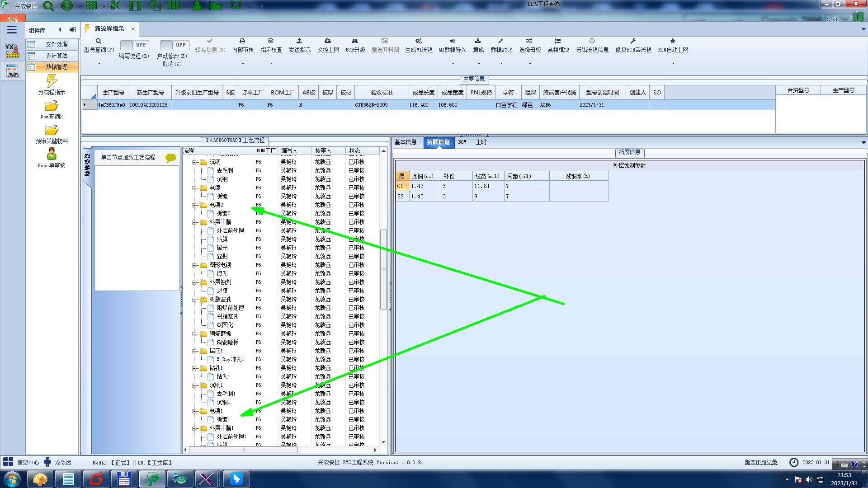Open 预审关键物料 folder in sidebar

(x=52, y=131)
